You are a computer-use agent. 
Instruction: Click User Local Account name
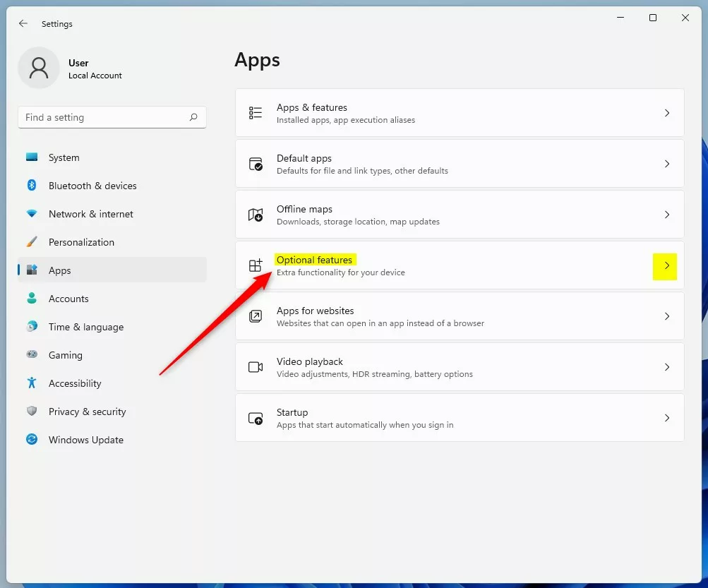click(x=95, y=68)
